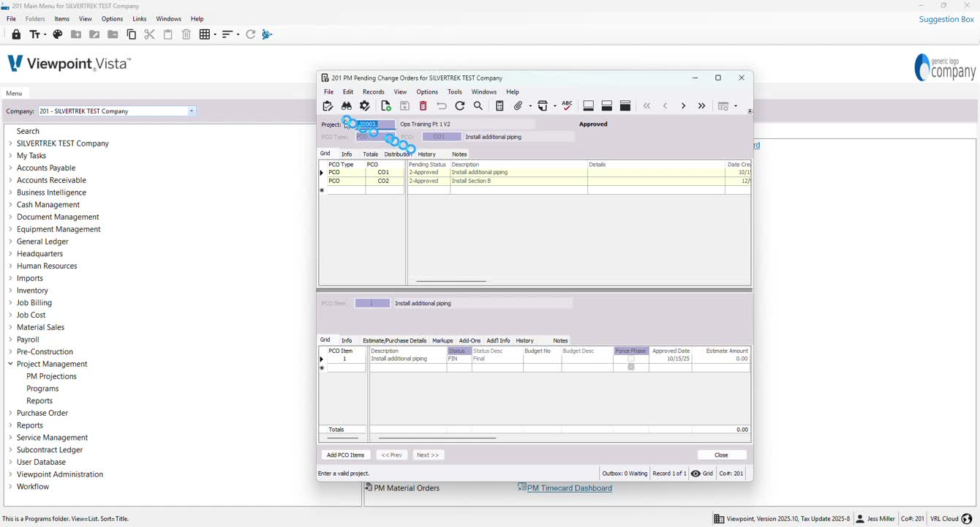This screenshot has height=527, width=980.
Task: Click the Menu tab in main window
Action: (14, 94)
